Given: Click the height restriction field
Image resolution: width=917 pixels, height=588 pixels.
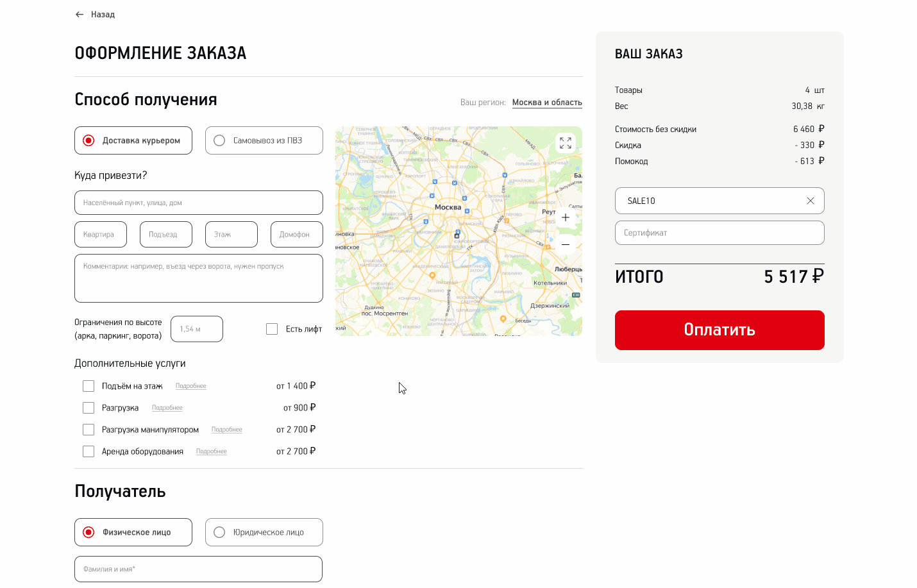Looking at the screenshot, I should (197, 329).
